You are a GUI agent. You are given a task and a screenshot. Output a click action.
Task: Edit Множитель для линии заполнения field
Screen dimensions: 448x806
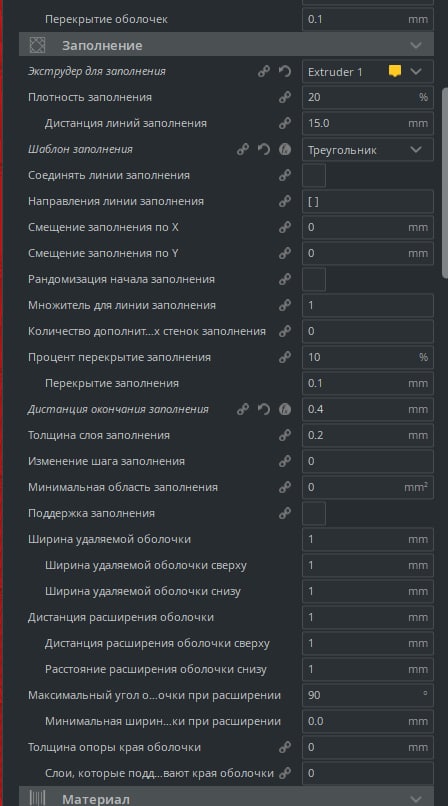coord(368,305)
